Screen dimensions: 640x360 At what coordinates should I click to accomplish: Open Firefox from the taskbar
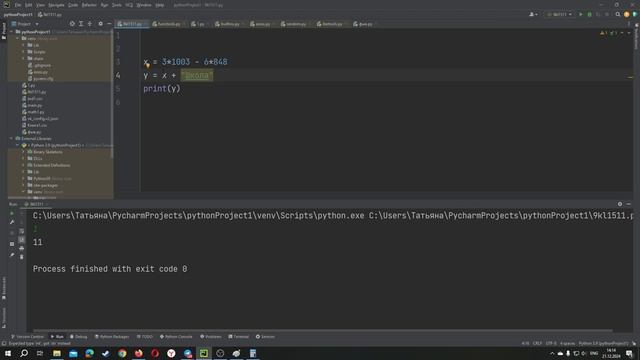coord(138,353)
